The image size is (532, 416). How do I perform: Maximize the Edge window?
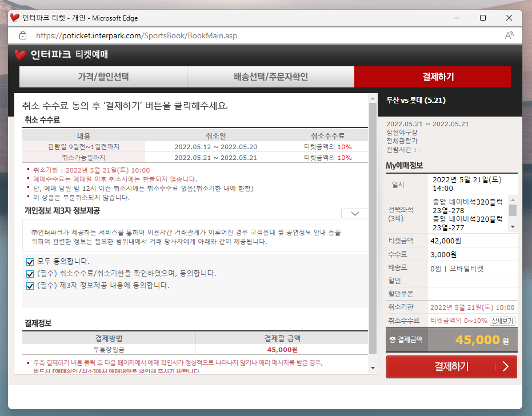(483, 18)
